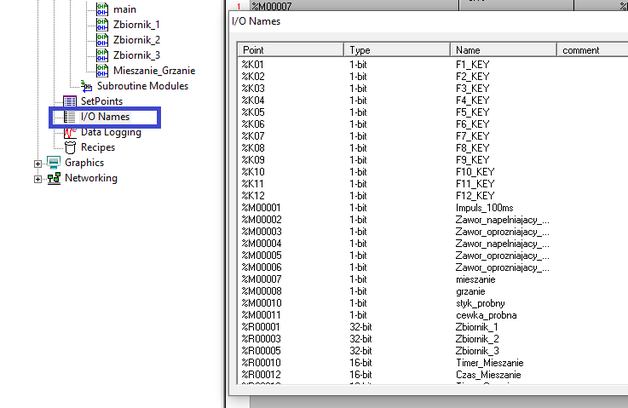Click the Zbiornik_2 module icon
The image size is (628, 408).
102,40
